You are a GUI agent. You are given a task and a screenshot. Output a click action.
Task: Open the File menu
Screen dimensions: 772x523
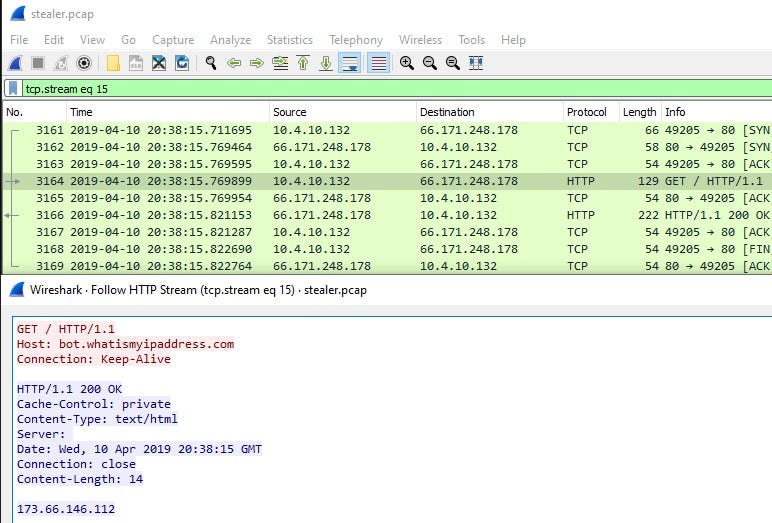pyautogui.click(x=19, y=40)
